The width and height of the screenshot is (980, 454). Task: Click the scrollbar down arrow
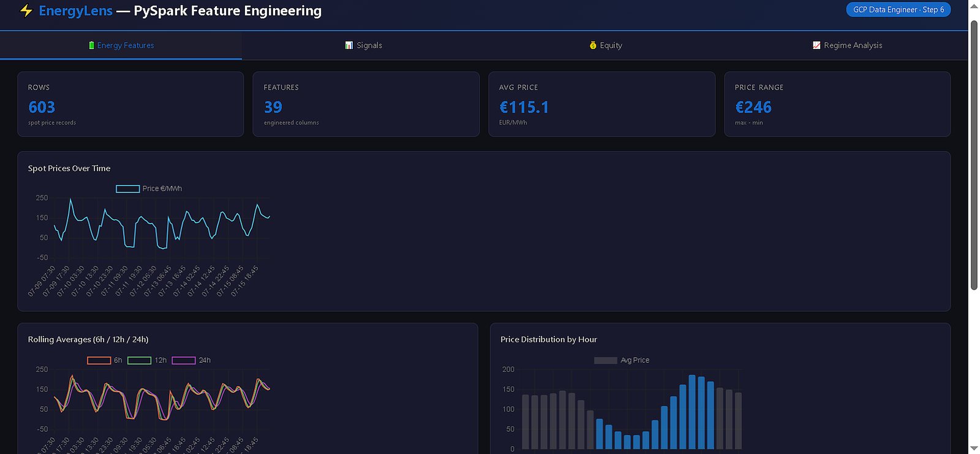click(974, 448)
